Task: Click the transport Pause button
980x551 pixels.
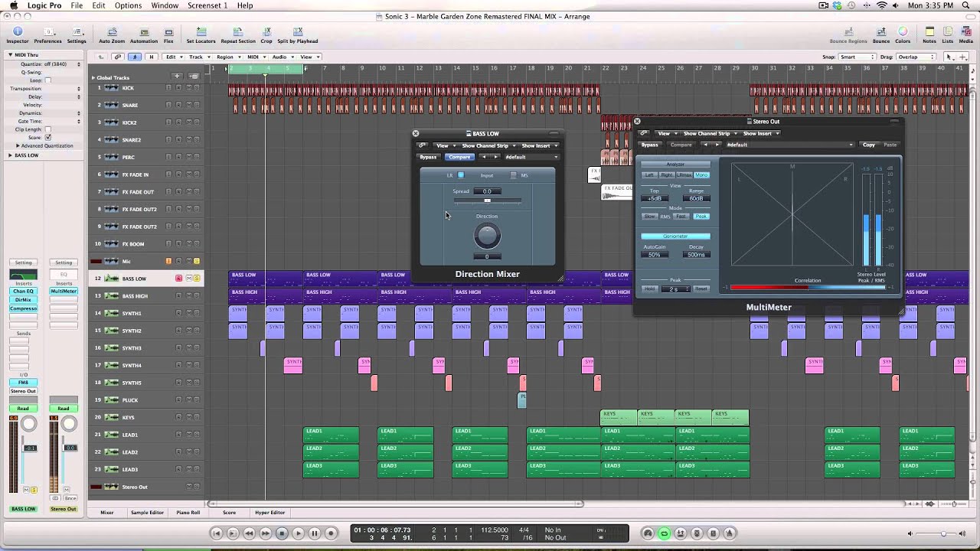Action: pyautogui.click(x=315, y=533)
